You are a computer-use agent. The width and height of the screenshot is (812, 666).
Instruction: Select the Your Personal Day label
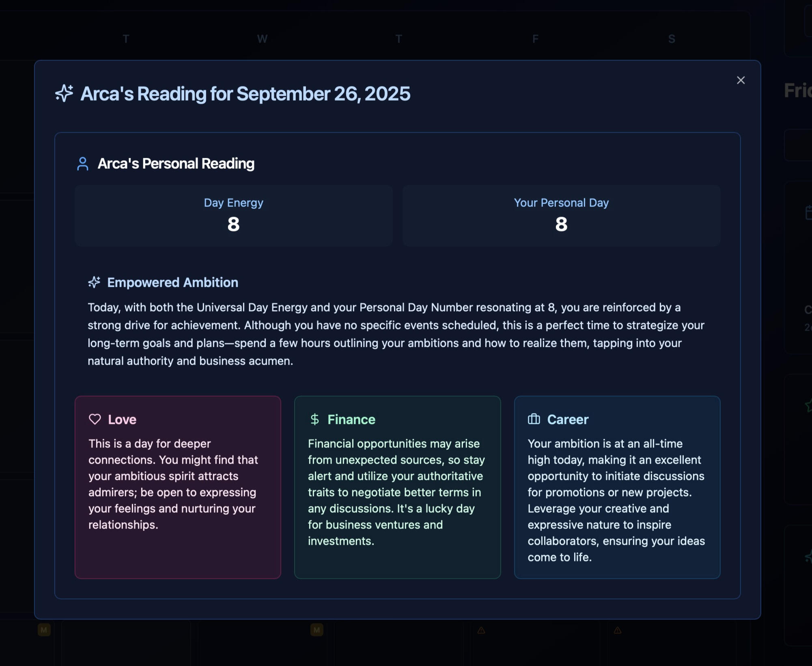click(x=561, y=203)
